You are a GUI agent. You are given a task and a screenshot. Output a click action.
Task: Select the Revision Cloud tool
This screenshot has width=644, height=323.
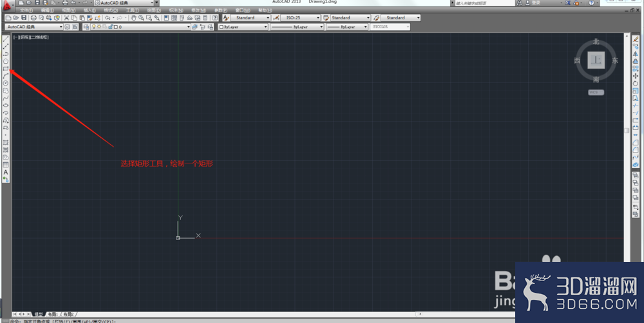[6, 91]
